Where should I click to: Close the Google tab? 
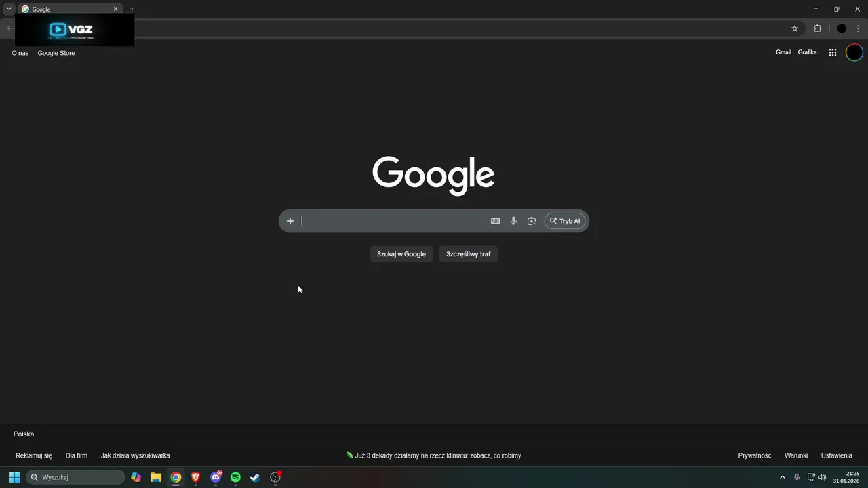[116, 9]
